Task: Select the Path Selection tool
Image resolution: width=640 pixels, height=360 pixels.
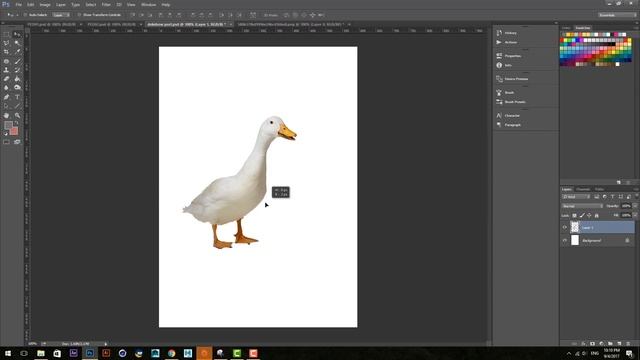Action: point(6,106)
